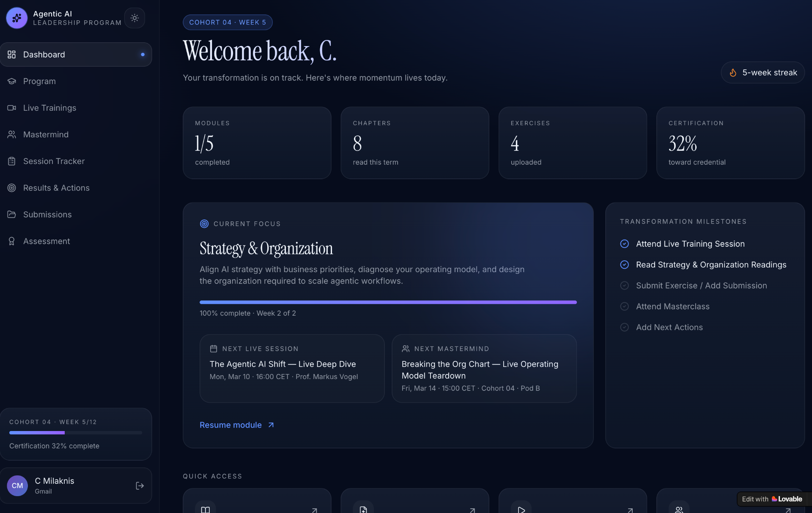Toggle 'Attend Live Training Session' milestone check
The image size is (812, 513).
pos(624,244)
